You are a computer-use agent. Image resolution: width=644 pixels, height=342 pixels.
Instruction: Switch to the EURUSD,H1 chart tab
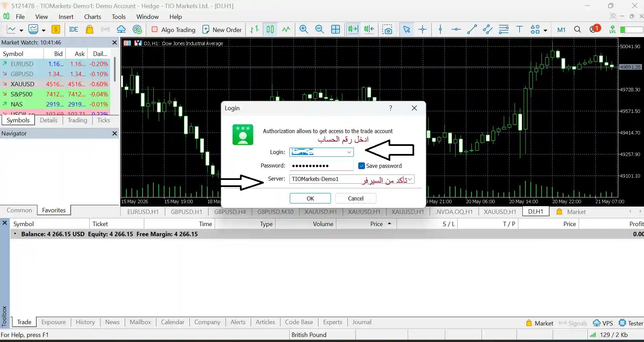(x=143, y=212)
